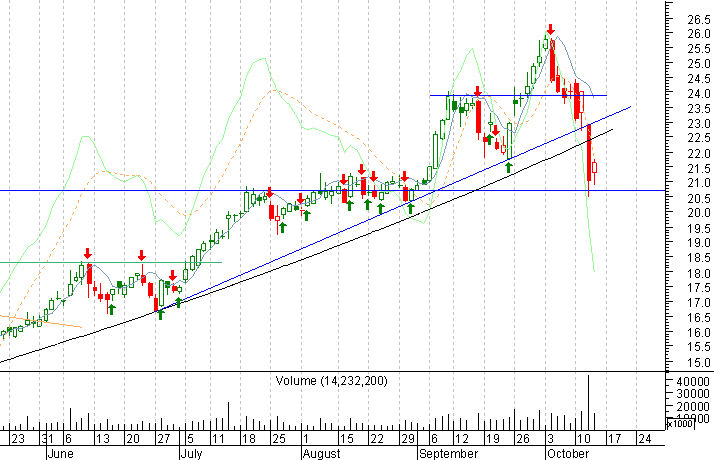The image size is (714, 460).
Task: Select the "August" month label
Action: (x=321, y=454)
